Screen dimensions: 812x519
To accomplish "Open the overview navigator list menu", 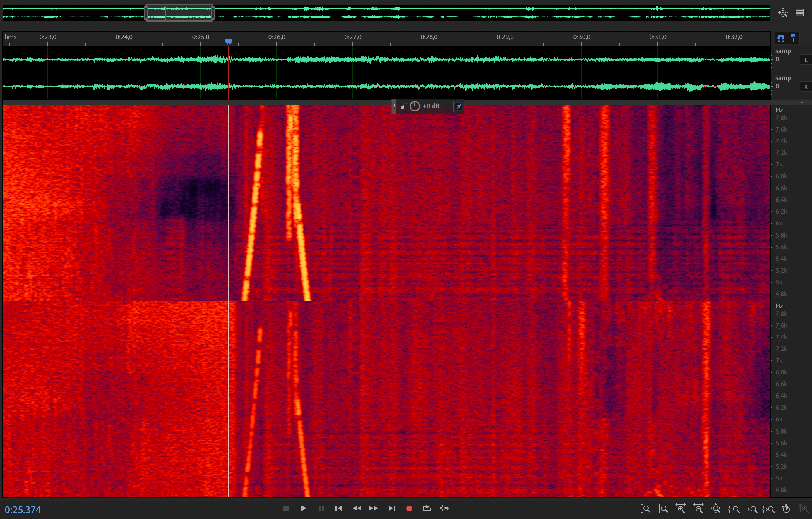I will click(799, 13).
